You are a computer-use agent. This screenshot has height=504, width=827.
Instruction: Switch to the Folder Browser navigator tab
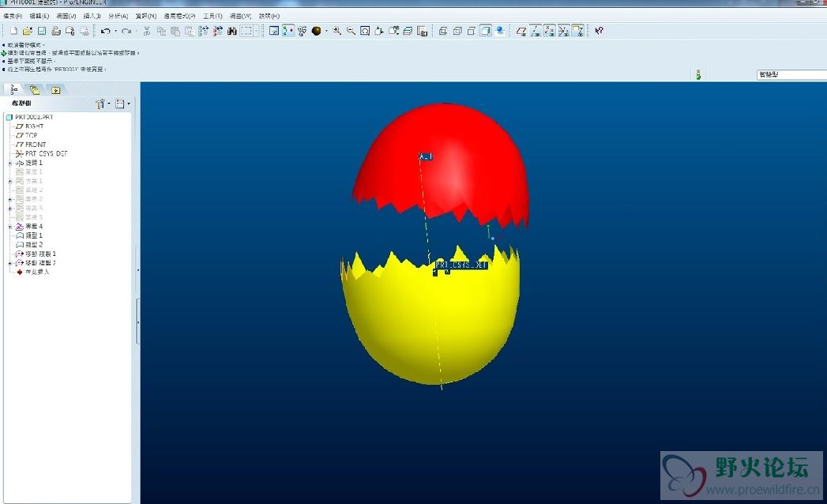point(35,90)
